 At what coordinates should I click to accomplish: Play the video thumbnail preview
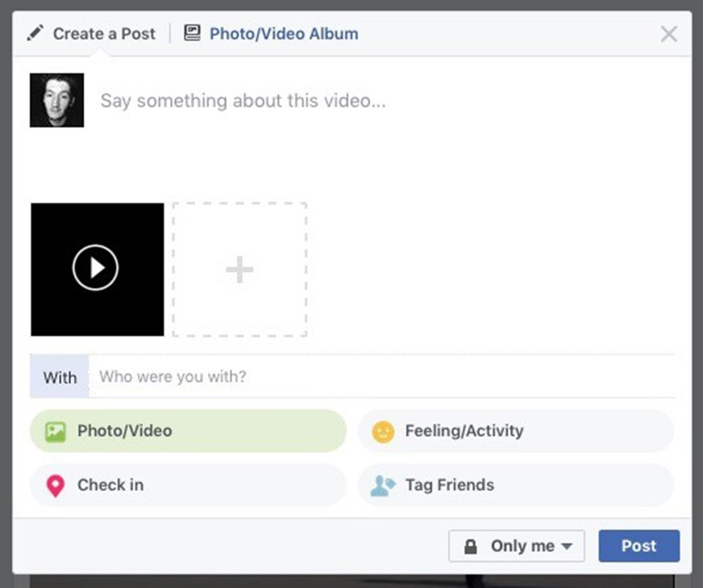click(96, 269)
